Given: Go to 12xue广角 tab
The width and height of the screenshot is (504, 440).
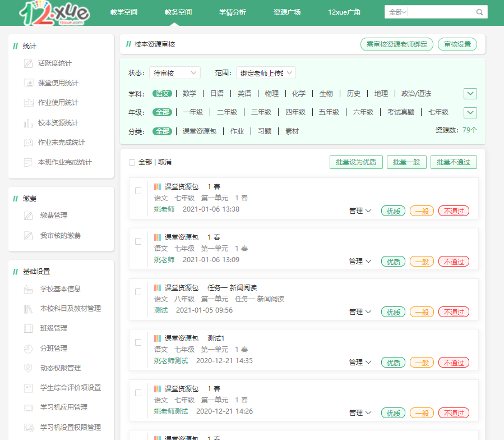Looking at the screenshot, I should tap(344, 12).
